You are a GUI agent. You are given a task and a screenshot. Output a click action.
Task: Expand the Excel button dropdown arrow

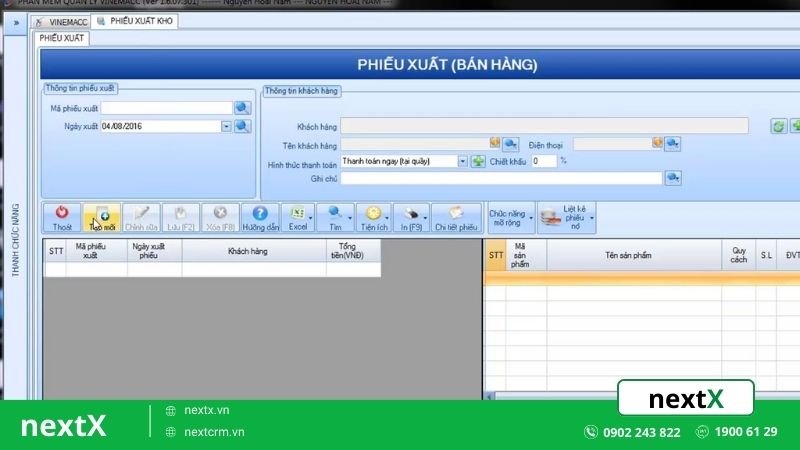click(x=310, y=218)
